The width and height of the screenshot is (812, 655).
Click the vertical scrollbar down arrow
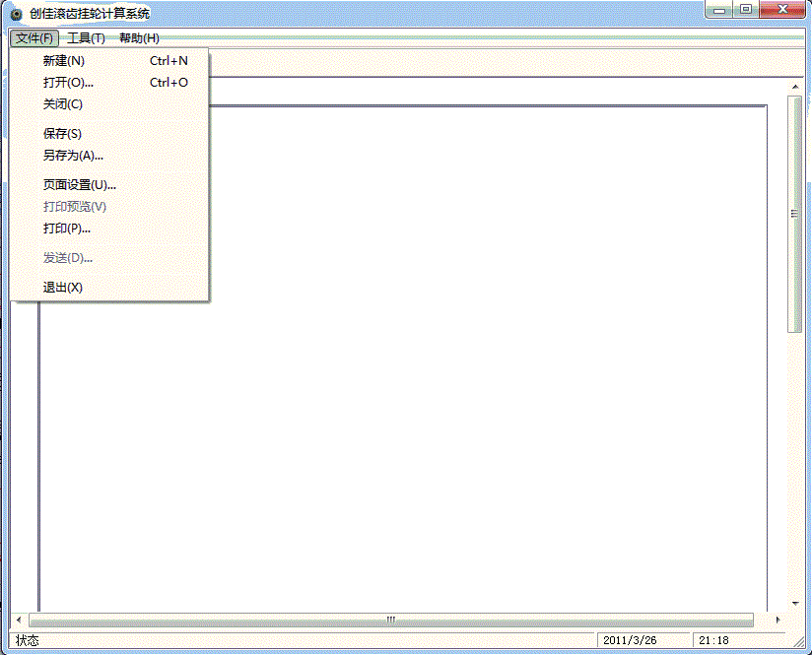point(795,603)
